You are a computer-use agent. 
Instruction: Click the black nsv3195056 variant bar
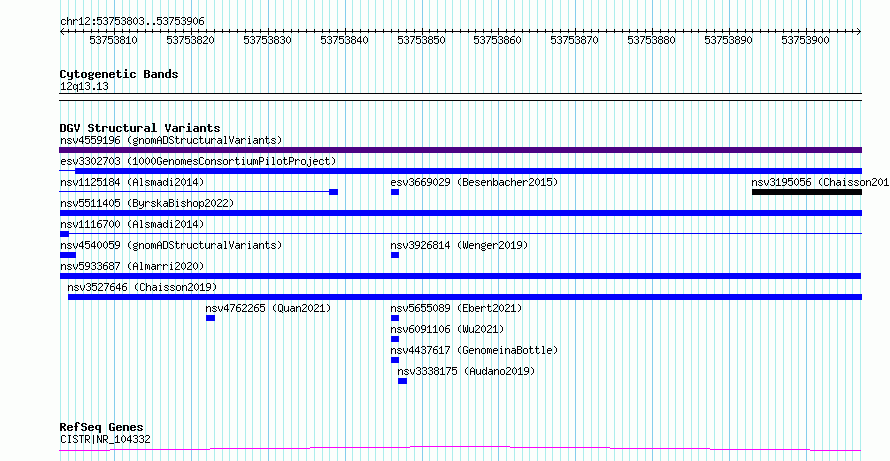coord(807,192)
